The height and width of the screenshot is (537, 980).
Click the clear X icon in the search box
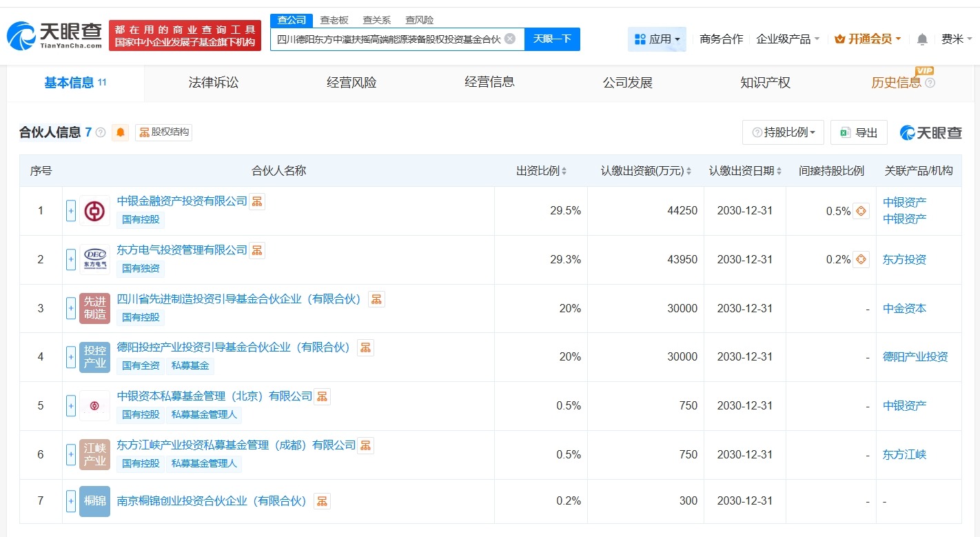point(509,39)
